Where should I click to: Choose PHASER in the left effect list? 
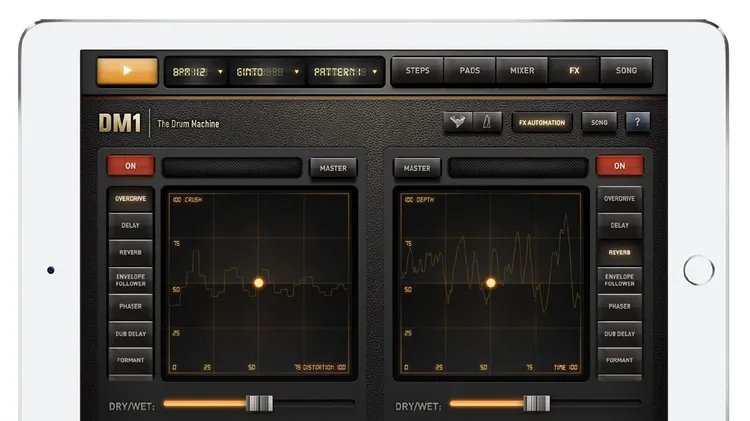click(131, 307)
